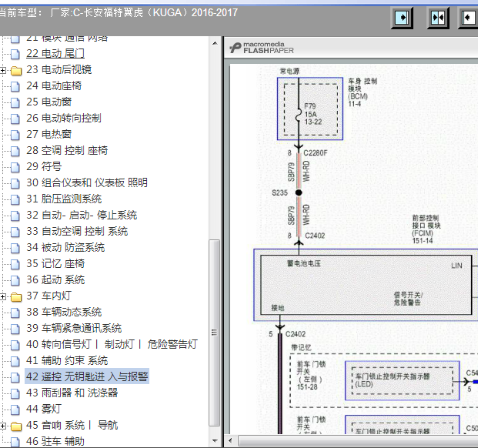Screen dimensions: 478x448
Task: Click the folder icon of 37 车内灯
Action: 16,297
